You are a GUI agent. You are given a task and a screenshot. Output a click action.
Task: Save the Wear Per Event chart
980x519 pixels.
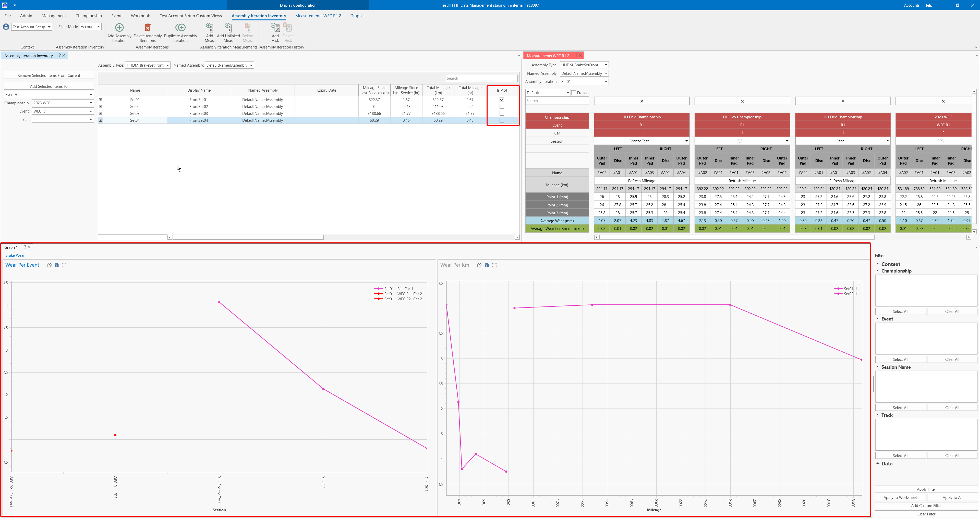pos(57,265)
